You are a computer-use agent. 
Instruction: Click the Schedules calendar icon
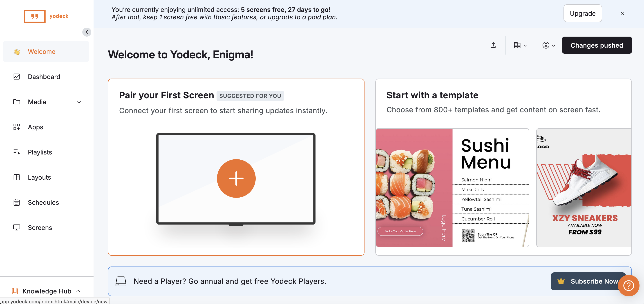[16, 202]
